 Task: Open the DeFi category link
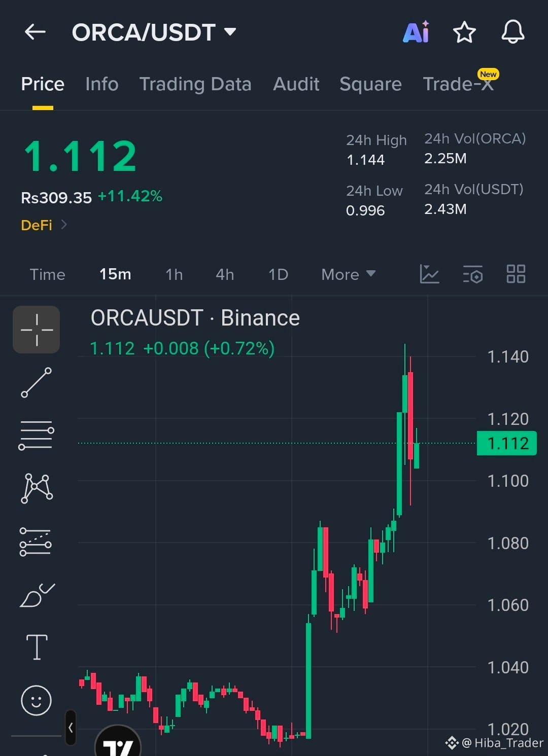pos(44,225)
